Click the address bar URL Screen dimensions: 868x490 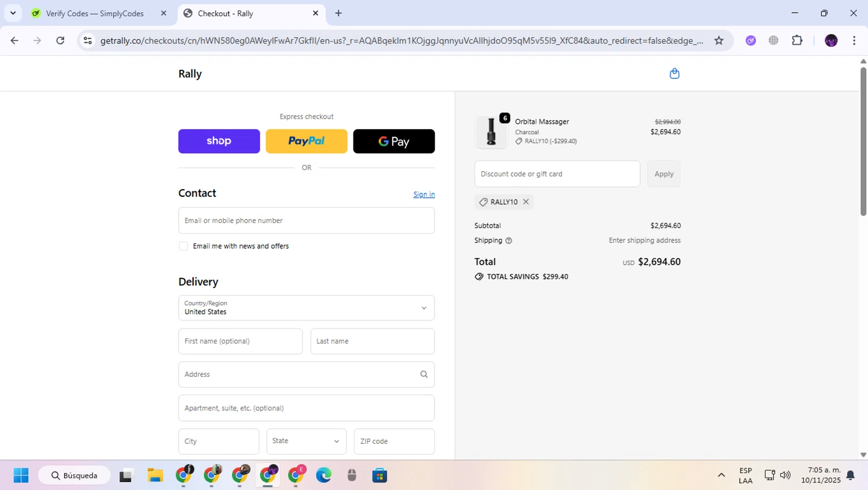[402, 40]
